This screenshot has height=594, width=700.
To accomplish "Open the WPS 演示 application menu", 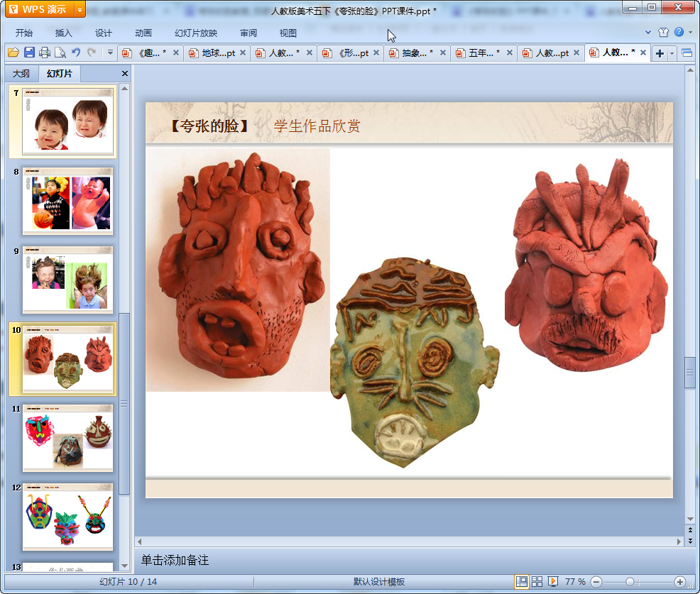I will coord(39,9).
